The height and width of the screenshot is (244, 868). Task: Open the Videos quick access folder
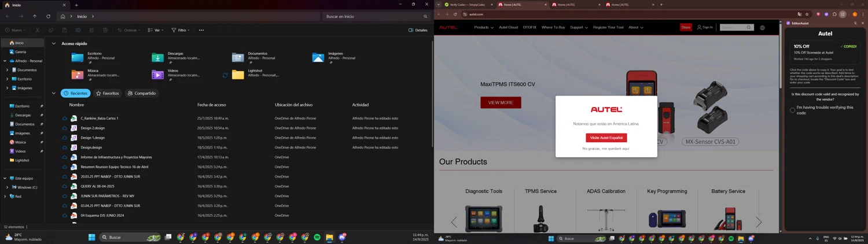pyautogui.click(x=175, y=74)
